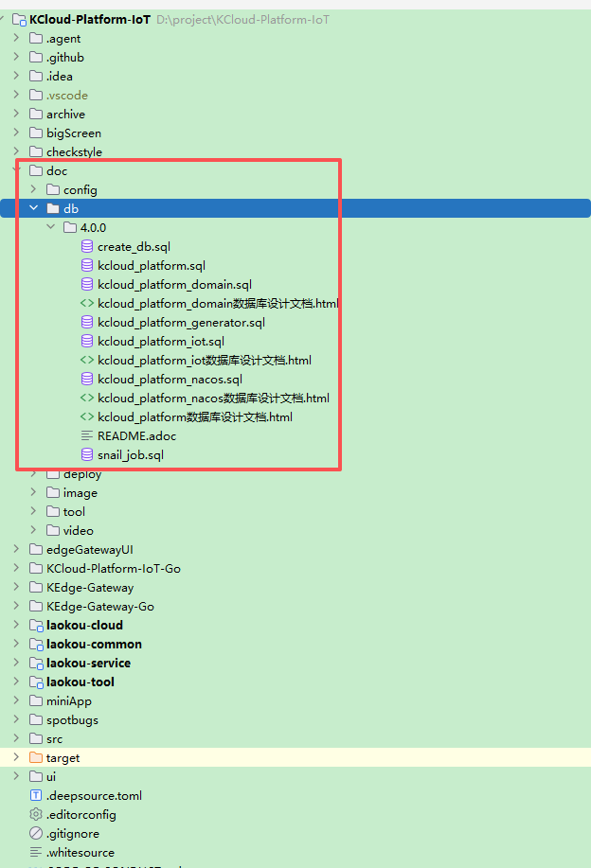Click the gear icon beside .editorconfig
This screenshot has height=868, width=591.
tap(36, 815)
